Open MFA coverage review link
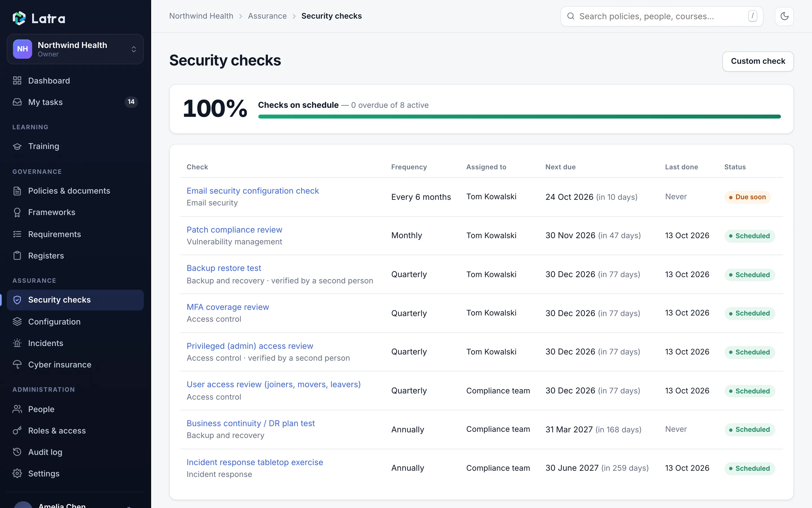 228,307
